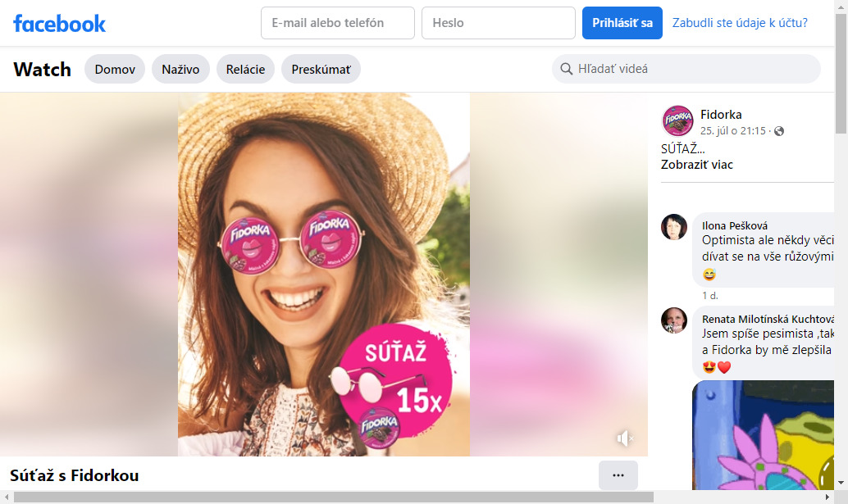Click the Fidorka contest video

click(x=324, y=275)
